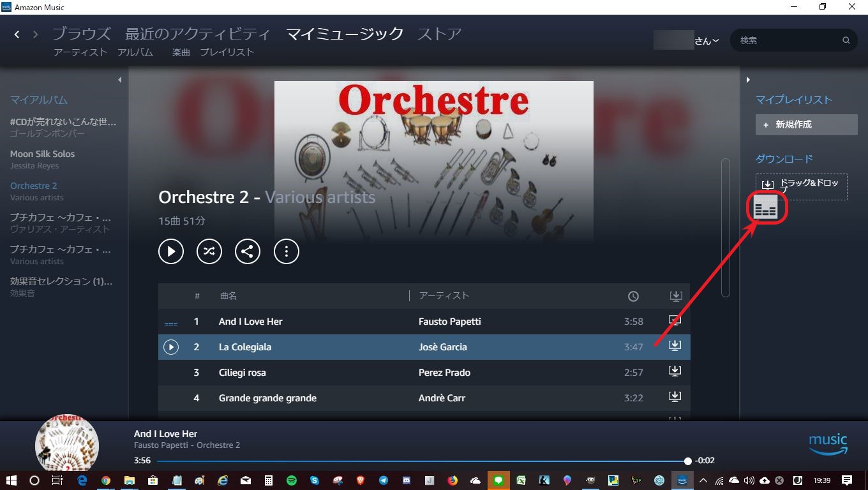Select track row Grande grande grande
This screenshot has height=490, width=868.
(x=424, y=398)
